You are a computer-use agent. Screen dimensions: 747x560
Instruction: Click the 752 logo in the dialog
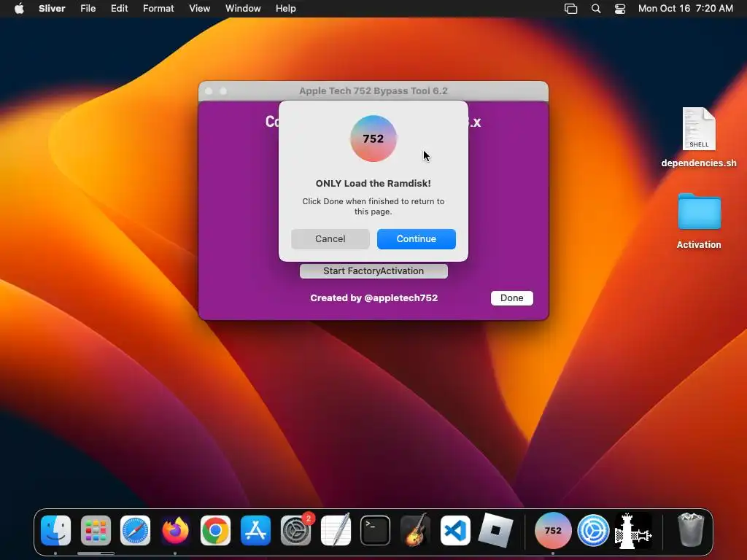tap(373, 139)
